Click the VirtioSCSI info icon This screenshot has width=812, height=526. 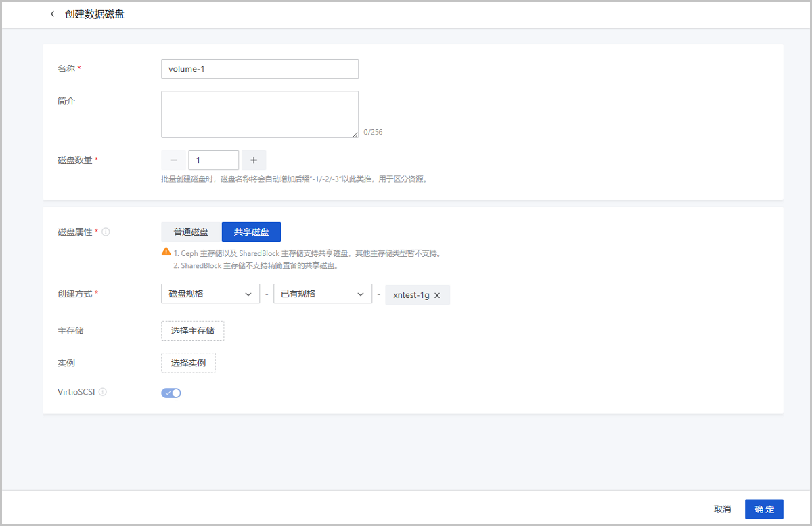pos(103,392)
